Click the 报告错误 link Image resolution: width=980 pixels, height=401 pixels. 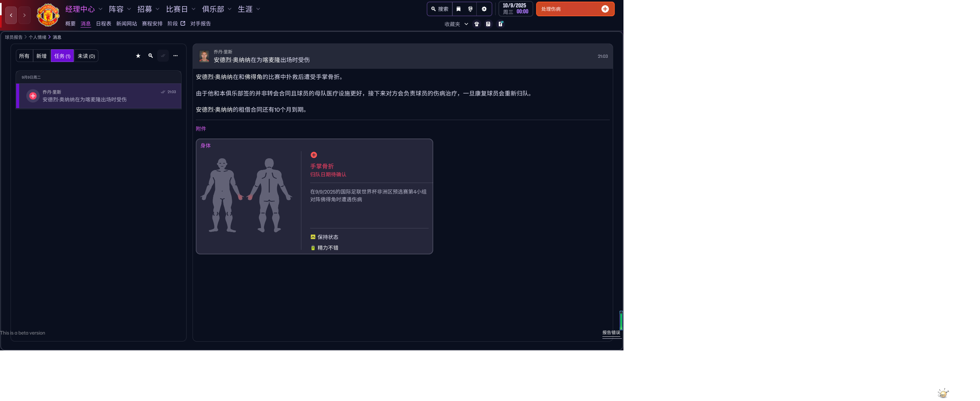point(610,333)
